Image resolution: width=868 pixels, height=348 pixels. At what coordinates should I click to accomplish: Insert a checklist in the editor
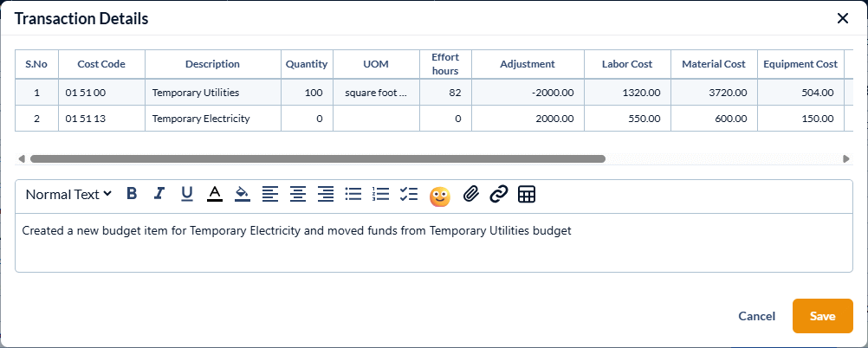409,194
